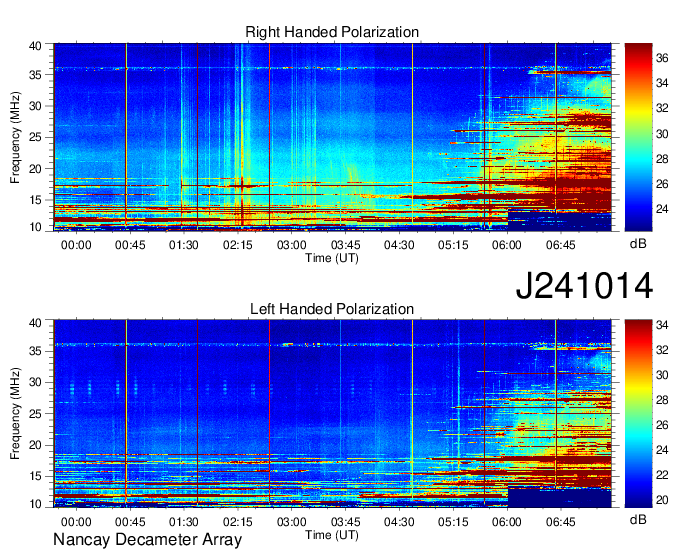
Task: Click the Left Handed plot's color scale bar
Action: pos(638,414)
